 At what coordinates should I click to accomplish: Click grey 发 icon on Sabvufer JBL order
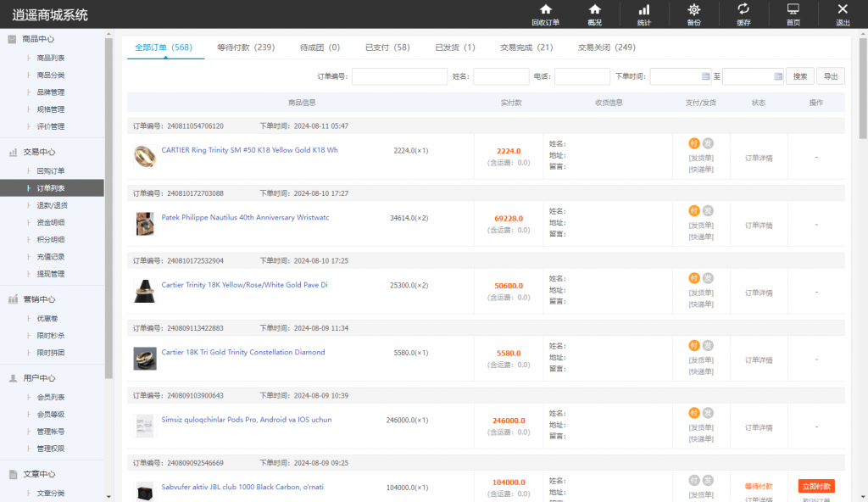click(x=708, y=481)
